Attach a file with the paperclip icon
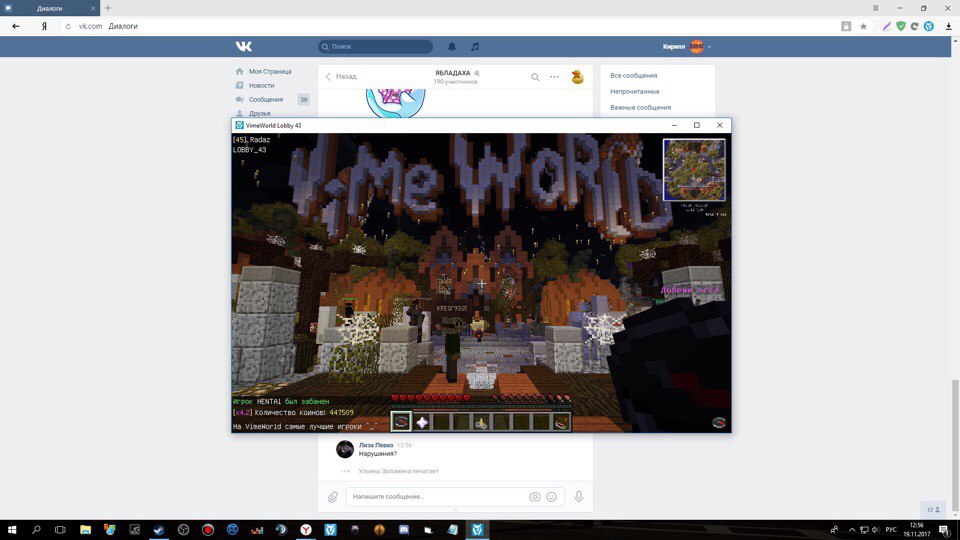The width and height of the screenshot is (960, 540). click(332, 497)
